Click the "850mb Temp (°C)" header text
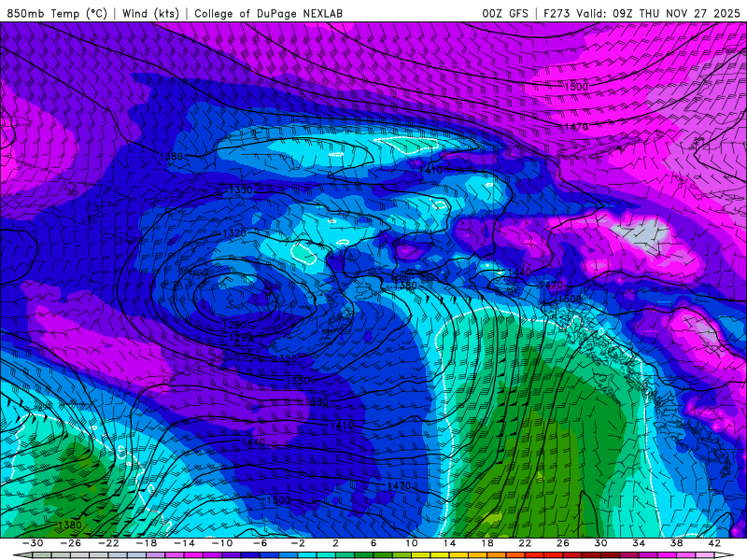 point(57,13)
